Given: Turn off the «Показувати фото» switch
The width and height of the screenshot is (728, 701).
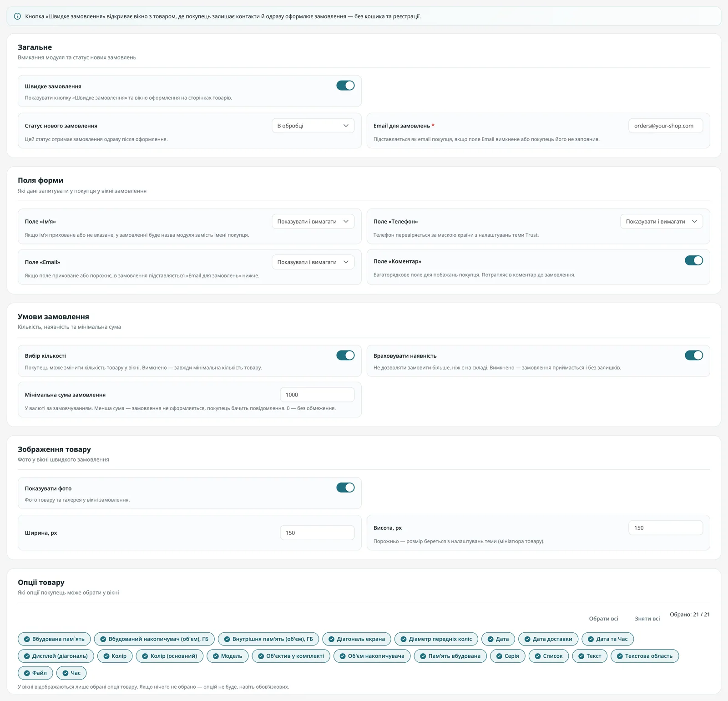Looking at the screenshot, I should (345, 488).
